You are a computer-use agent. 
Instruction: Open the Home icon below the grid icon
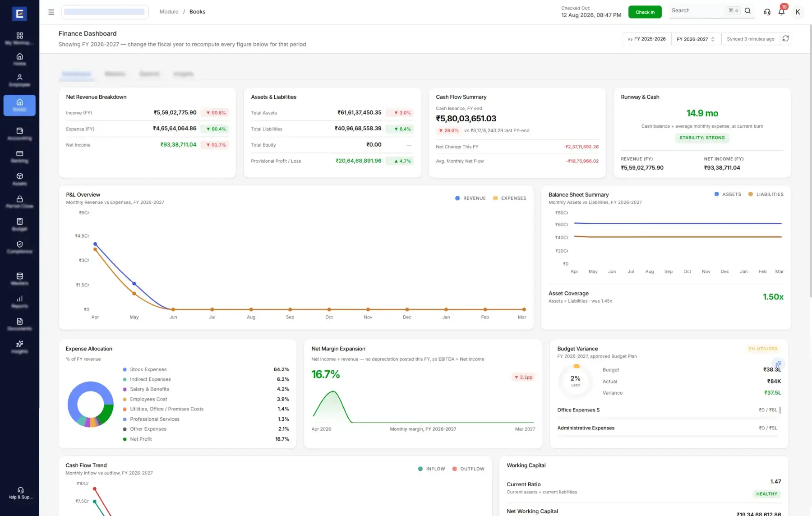(19, 56)
